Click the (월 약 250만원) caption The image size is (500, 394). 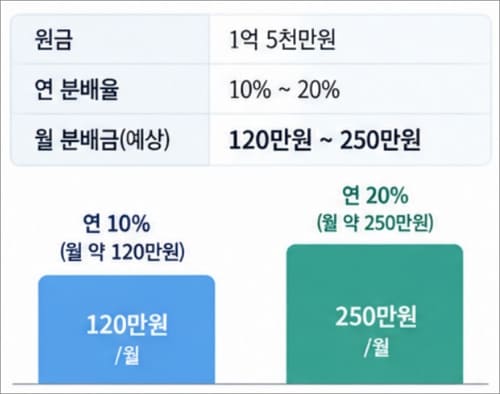(x=375, y=223)
